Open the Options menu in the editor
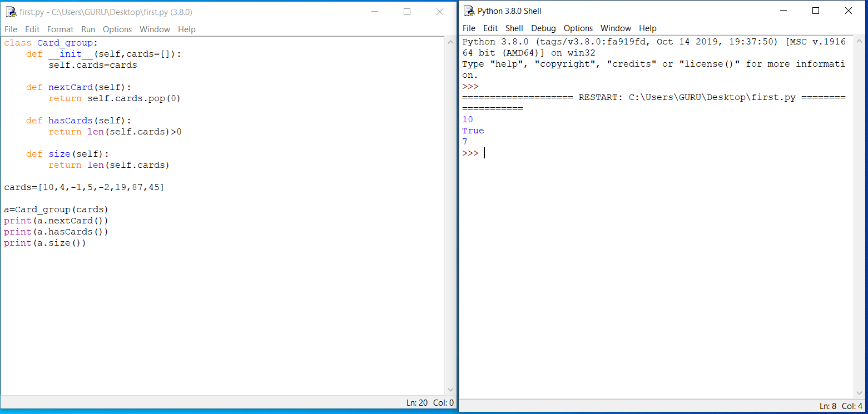This screenshot has height=414, width=868. pos(117,29)
